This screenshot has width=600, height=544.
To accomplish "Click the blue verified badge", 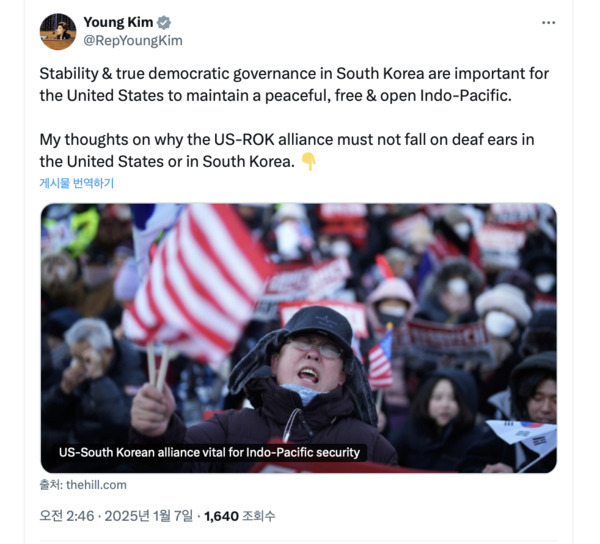I will pos(164,23).
